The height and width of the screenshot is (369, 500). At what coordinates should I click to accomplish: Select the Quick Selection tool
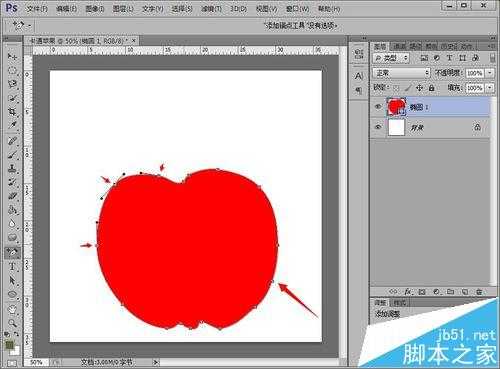pyautogui.click(x=12, y=98)
